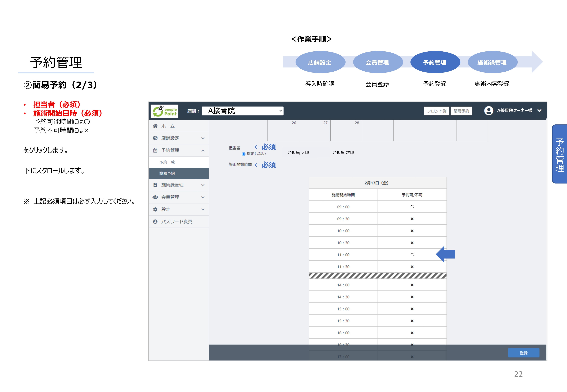Click the home icon beside ホーム
The image size is (567, 392).
click(x=155, y=126)
